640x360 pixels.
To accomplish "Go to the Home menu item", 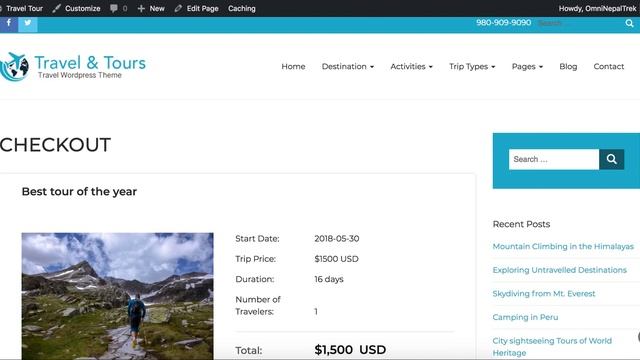I will pyautogui.click(x=293, y=67).
